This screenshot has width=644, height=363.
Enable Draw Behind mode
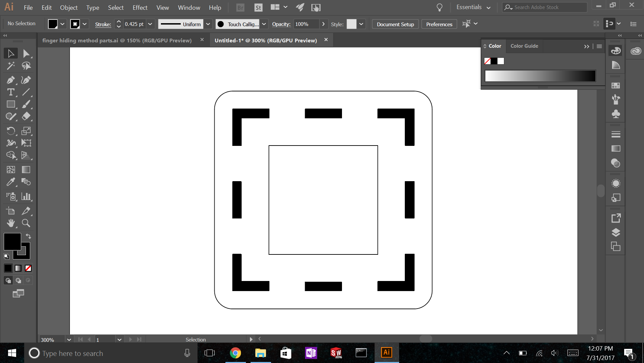[18, 280]
